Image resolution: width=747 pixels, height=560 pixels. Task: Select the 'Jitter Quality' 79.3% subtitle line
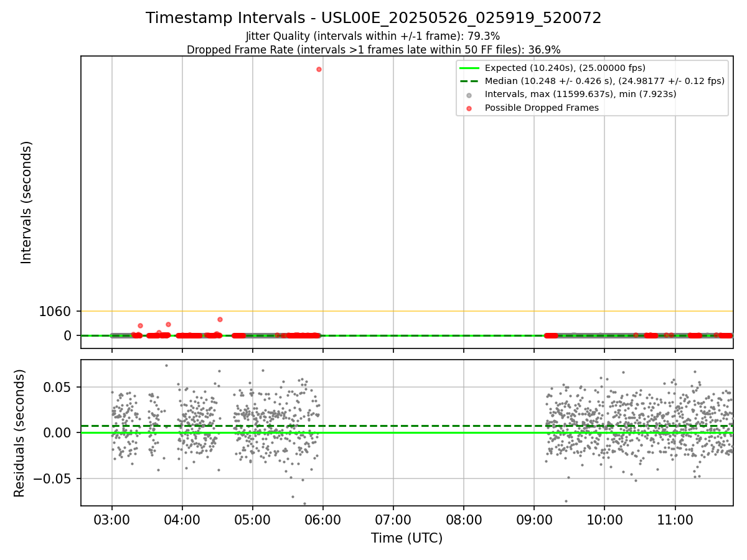[x=373, y=37]
